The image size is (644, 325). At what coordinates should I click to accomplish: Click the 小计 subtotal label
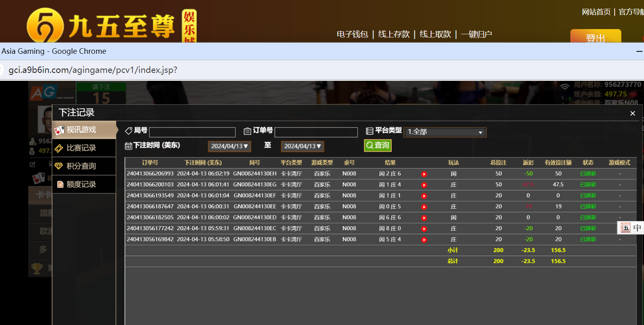pos(453,250)
